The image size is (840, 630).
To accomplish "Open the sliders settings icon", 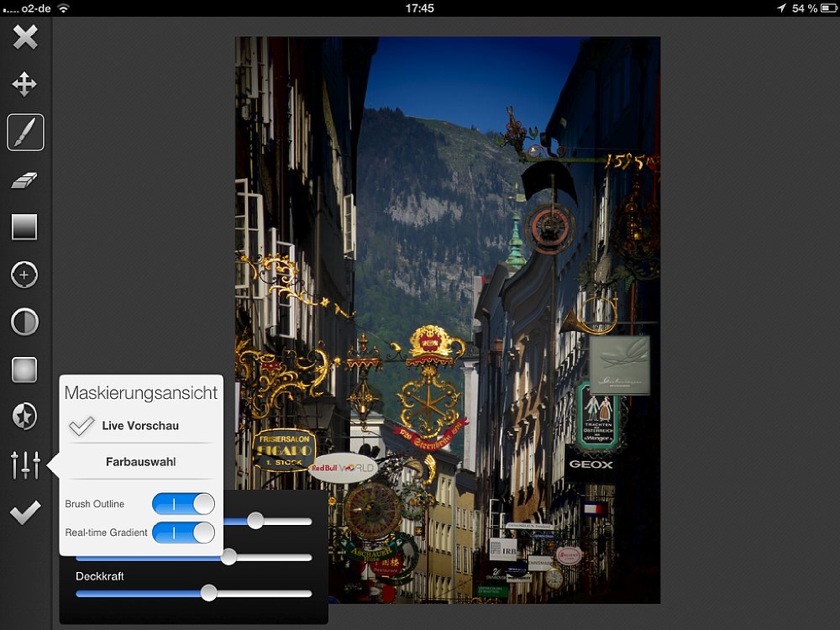I will (25, 465).
